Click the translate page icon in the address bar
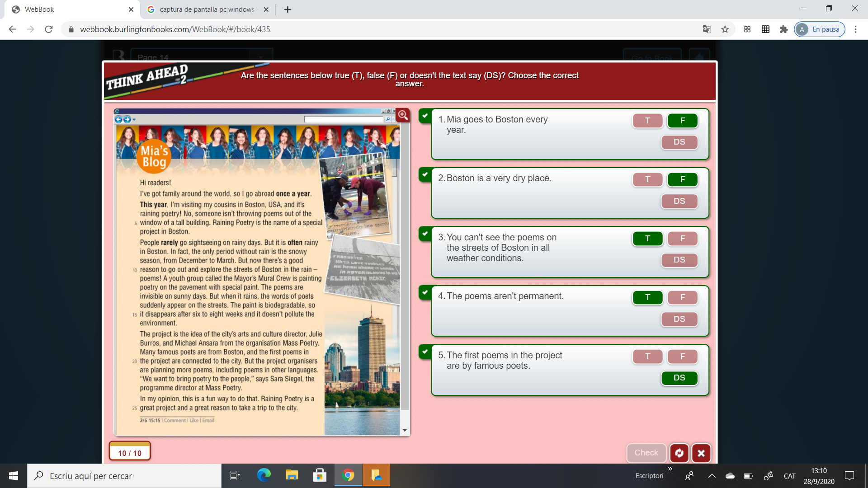This screenshot has height=488, width=868. 707,29
